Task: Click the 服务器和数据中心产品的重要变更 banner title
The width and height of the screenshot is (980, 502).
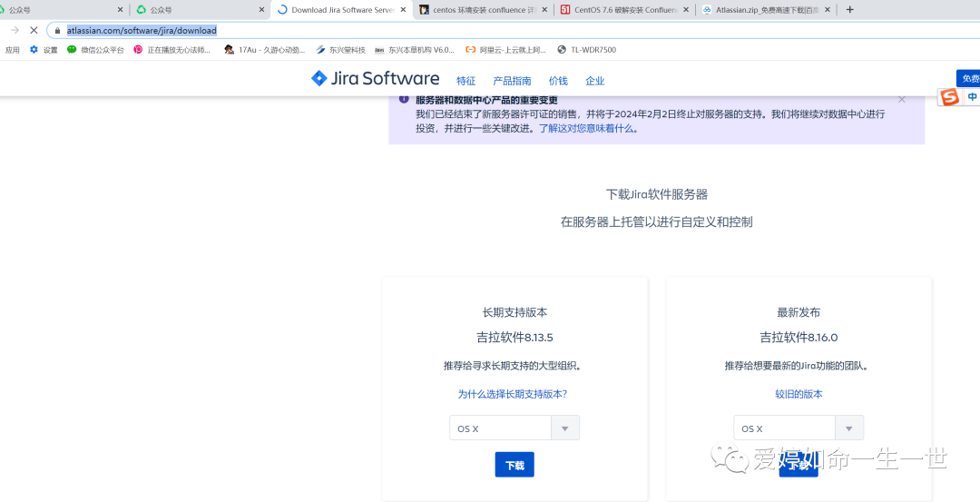Action: (486, 100)
